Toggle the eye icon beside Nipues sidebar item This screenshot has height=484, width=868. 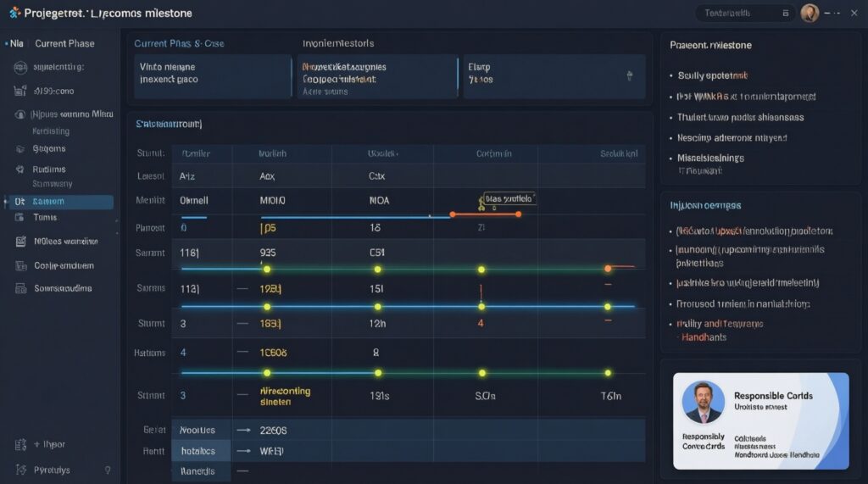tap(19, 114)
